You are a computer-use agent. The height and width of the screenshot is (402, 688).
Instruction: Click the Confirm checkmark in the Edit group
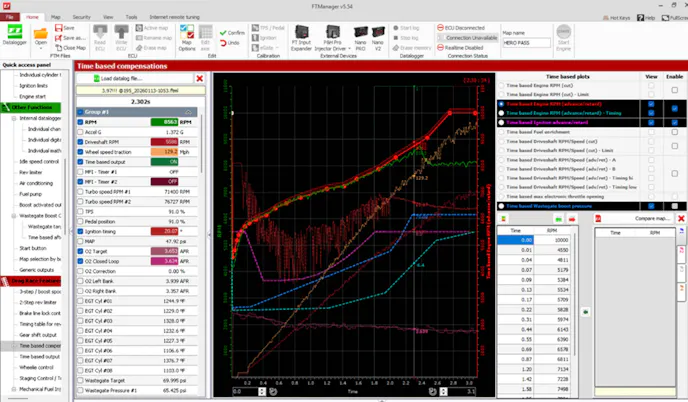click(x=232, y=32)
